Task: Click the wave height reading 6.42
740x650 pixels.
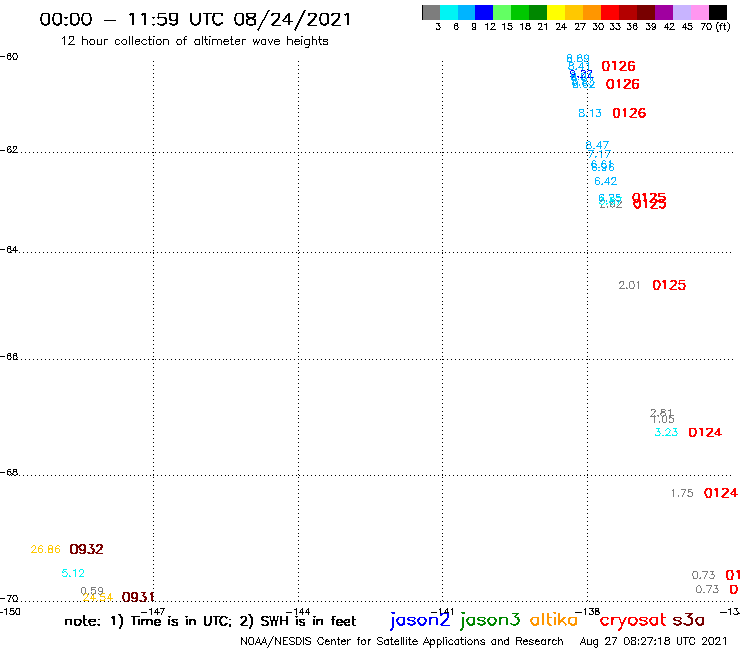Action: coord(605,181)
